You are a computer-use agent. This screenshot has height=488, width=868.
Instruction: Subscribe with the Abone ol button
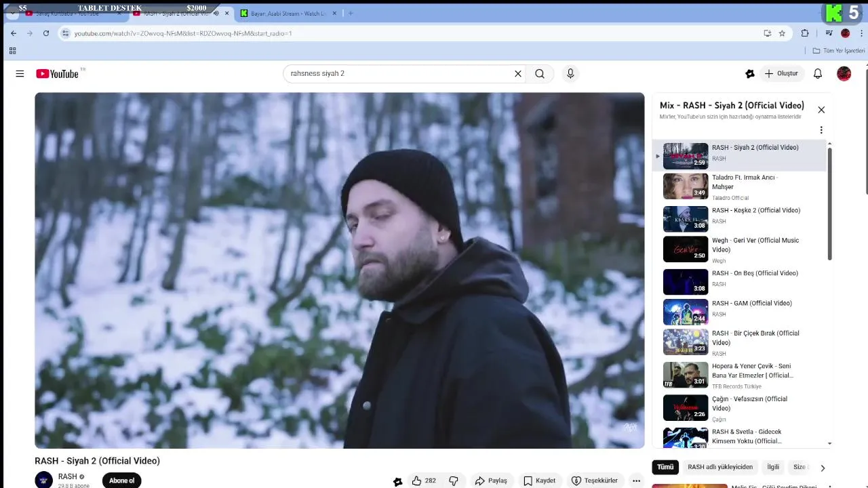(x=122, y=481)
